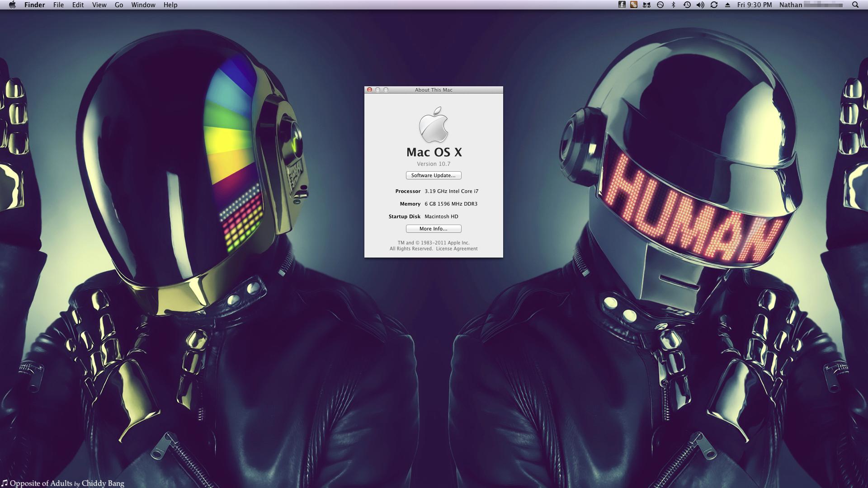This screenshot has height=488, width=868.
Task: Open the License Agreement link
Action: coord(457,249)
